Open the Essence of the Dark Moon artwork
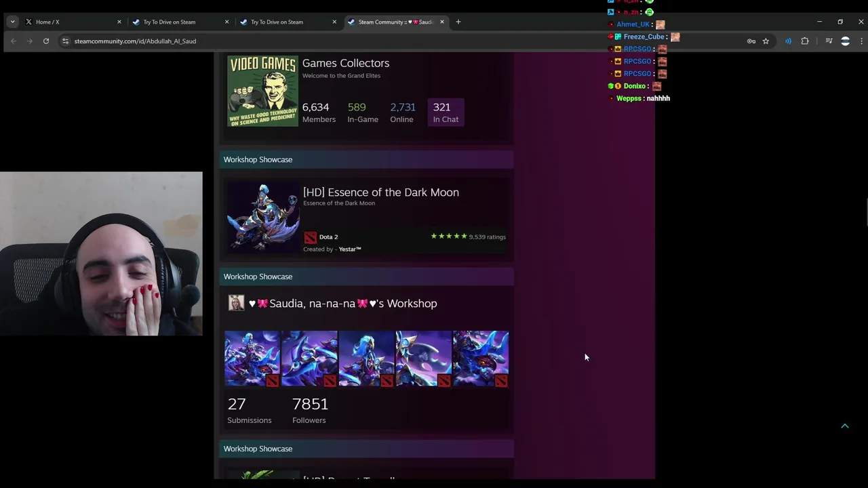Image resolution: width=868 pixels, height=488 pixels. click(262, 218)
